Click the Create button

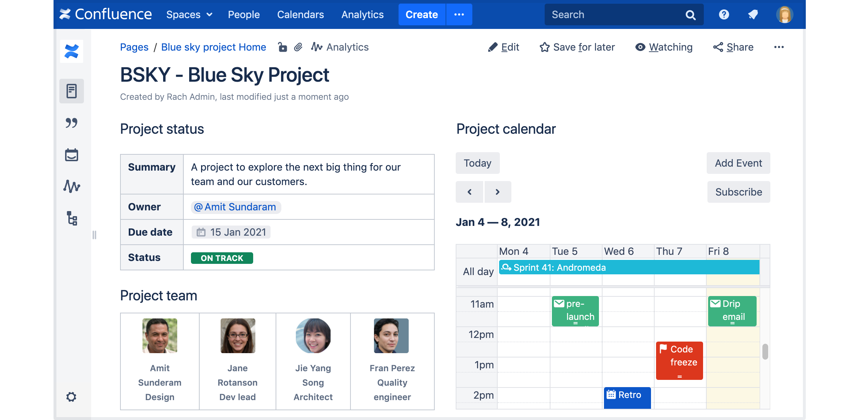tap(422, 14)
